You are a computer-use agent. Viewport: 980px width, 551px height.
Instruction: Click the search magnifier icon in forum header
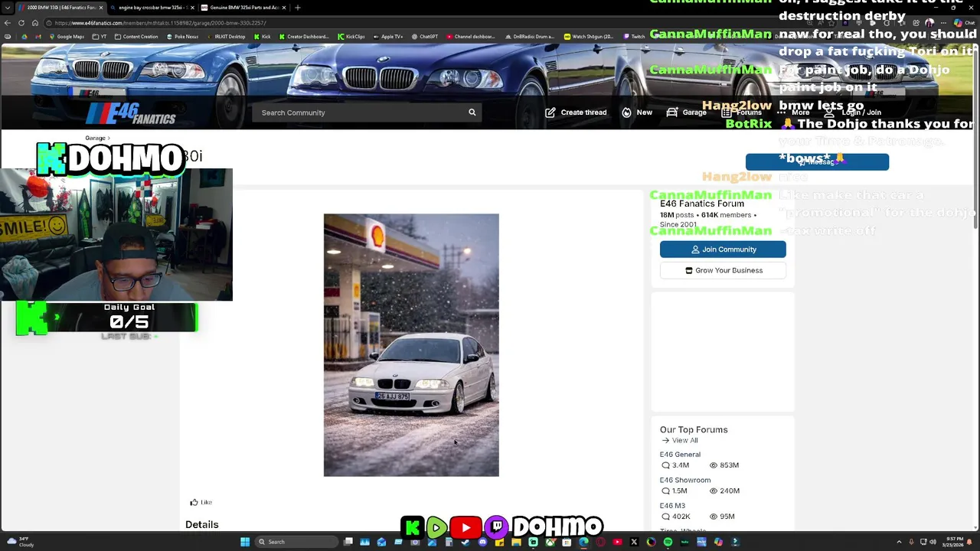click(x=472, y=112)
